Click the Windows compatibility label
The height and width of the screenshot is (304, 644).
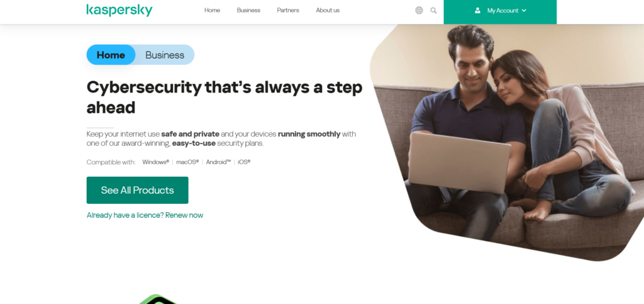(x=156, y=162)
